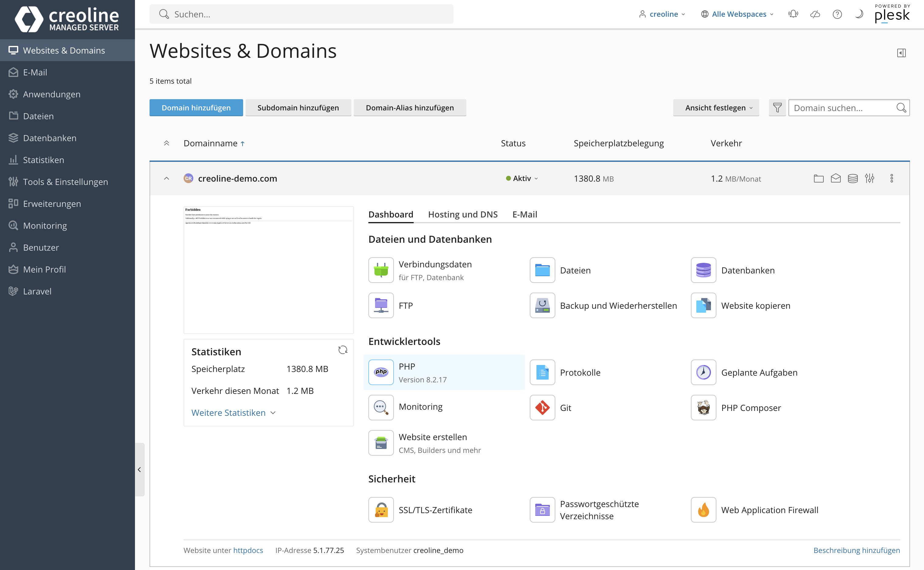Open the three-dot menu for creoline-demo.com
This screenshot has height=570, width=924.
(891, 178)
